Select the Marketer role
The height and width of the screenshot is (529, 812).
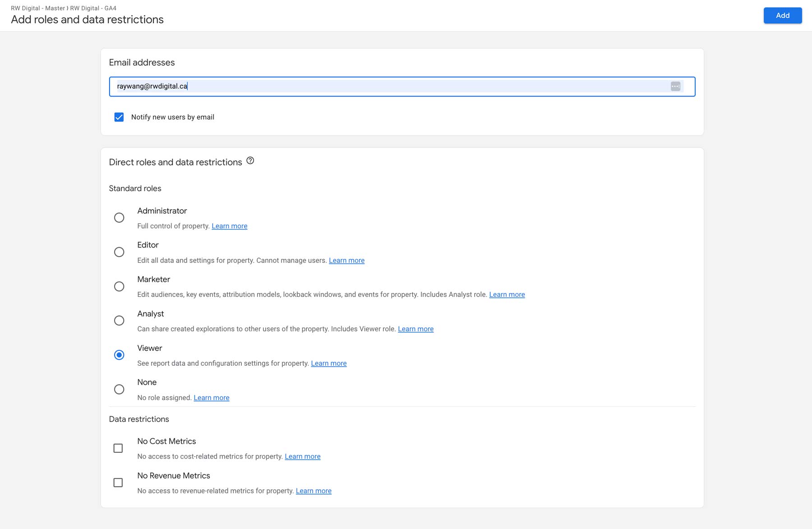pyautogui.click(x=119, y=286)
